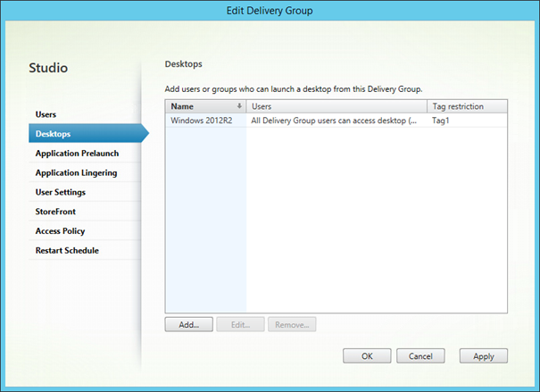Image resolution: width=540 pixels, height=392 pixels.
Task: Open Application Lingering section
Action: pos(85,172)
